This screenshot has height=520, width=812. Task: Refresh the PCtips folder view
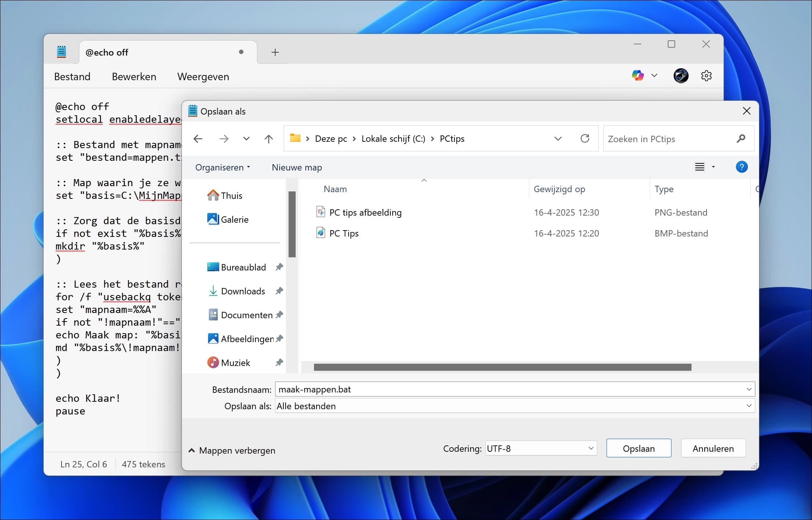click(585, 138)
